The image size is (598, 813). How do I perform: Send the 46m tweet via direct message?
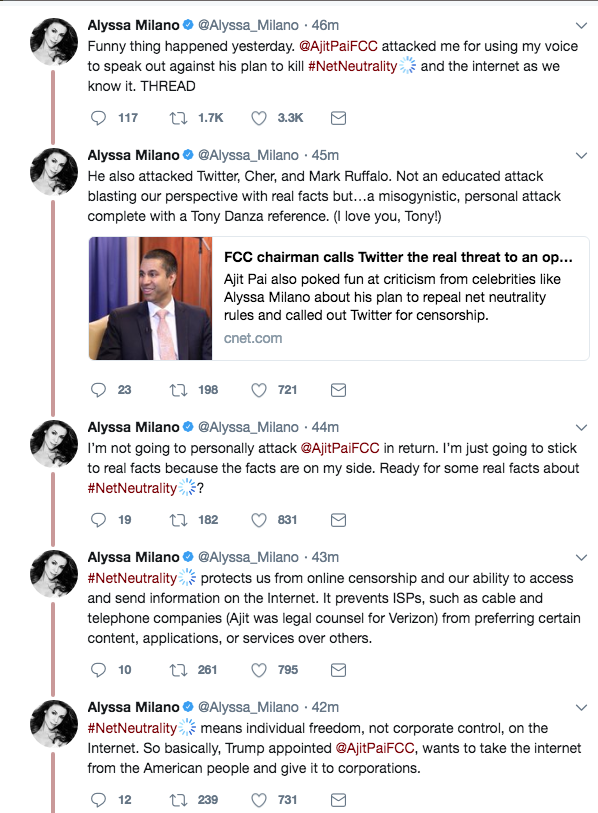(338, 118)
